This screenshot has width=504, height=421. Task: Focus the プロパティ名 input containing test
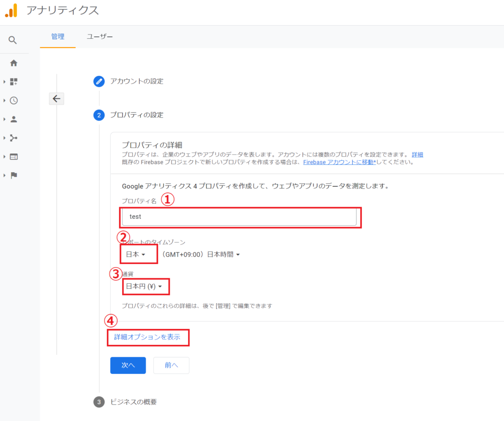click(x=239, y=217)
